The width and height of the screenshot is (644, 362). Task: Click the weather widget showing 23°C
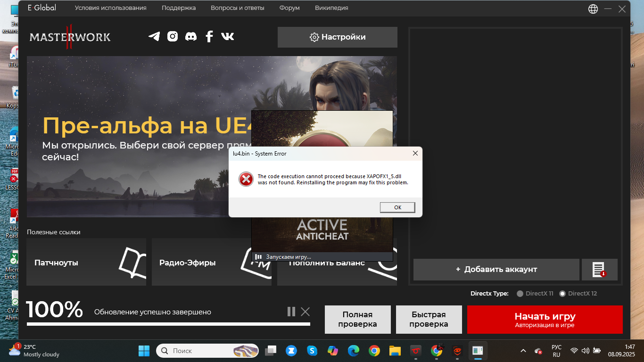click(34, 350)
